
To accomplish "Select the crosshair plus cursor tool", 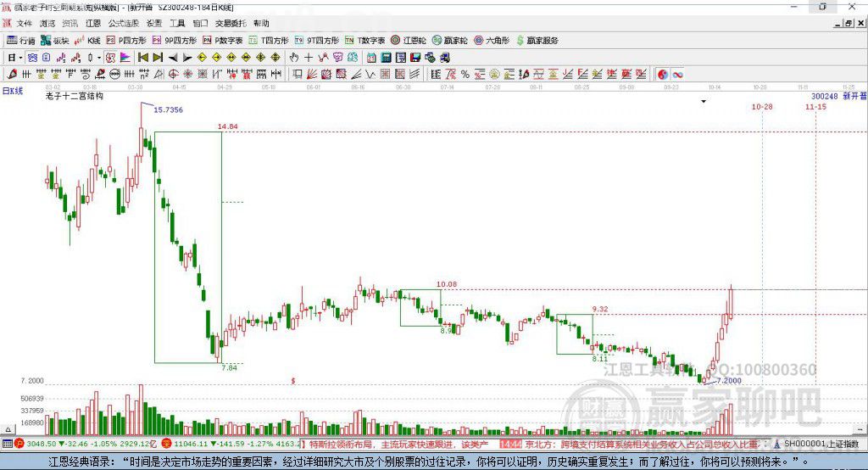I will 309,58.
